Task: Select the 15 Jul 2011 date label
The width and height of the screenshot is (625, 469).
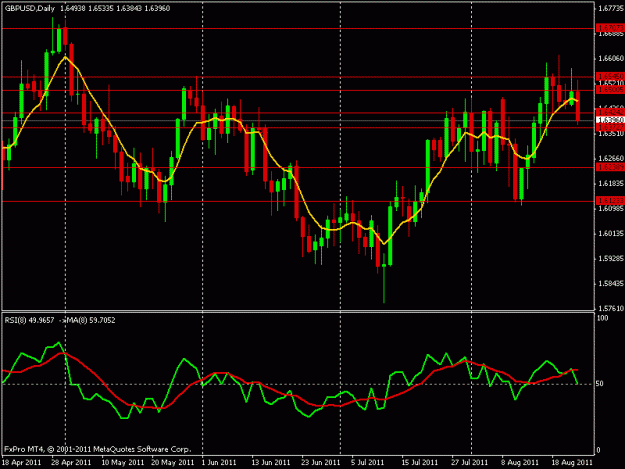Action: click(420, 463)
